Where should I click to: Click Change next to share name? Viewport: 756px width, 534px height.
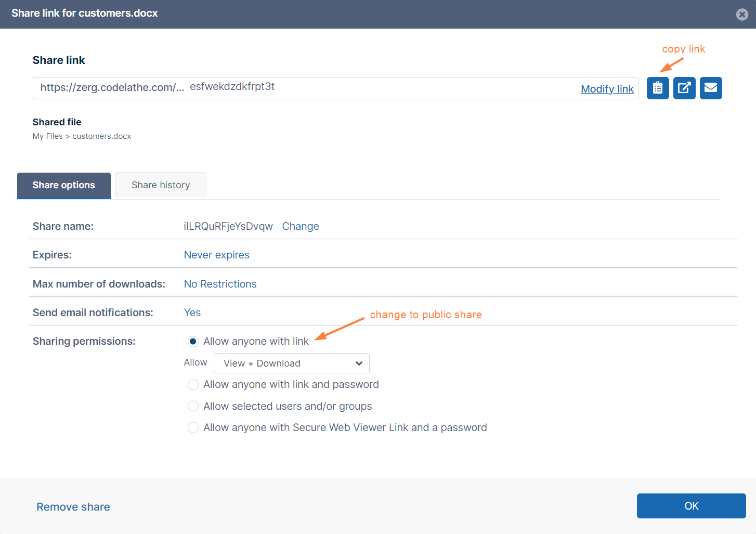tap(301, 226)
